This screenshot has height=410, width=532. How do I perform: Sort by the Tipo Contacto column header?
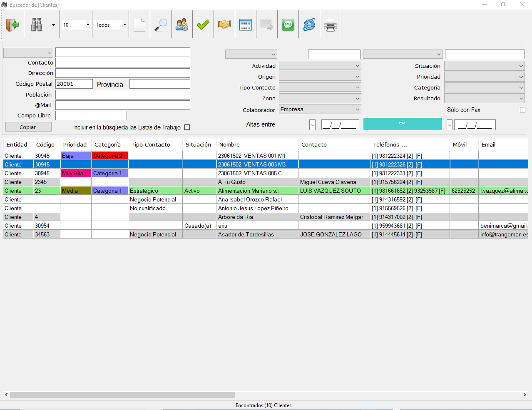(x=155, y=144)
